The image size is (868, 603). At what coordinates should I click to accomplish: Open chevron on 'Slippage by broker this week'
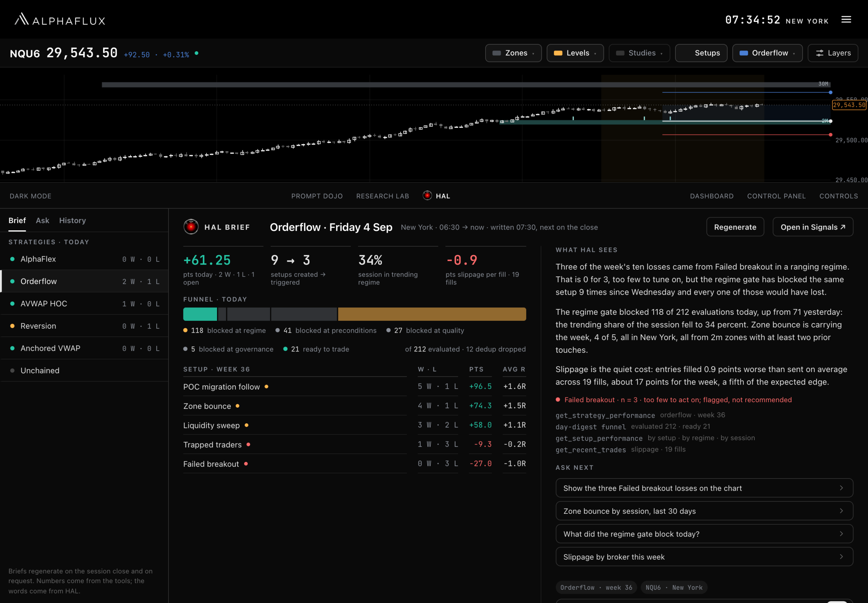pos(841,556)
